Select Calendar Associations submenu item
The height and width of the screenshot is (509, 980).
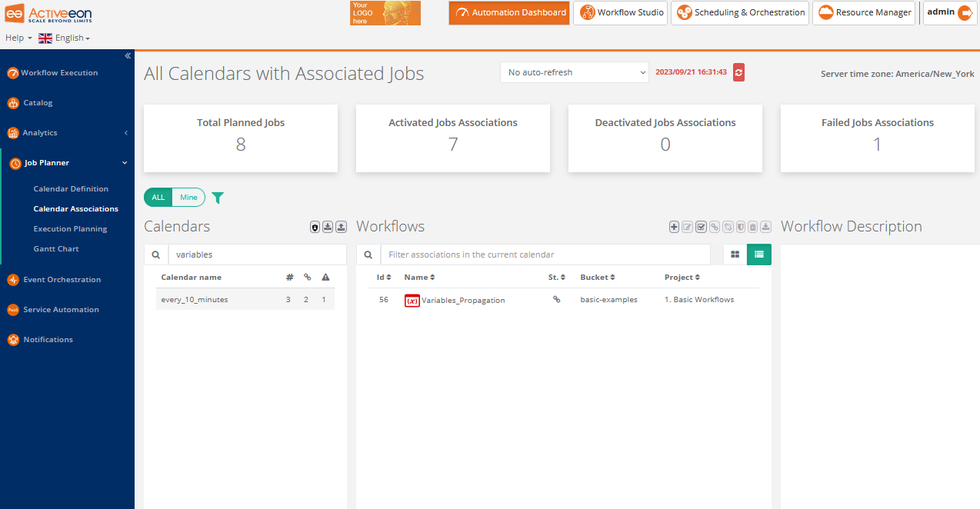[x=76, y=209]
